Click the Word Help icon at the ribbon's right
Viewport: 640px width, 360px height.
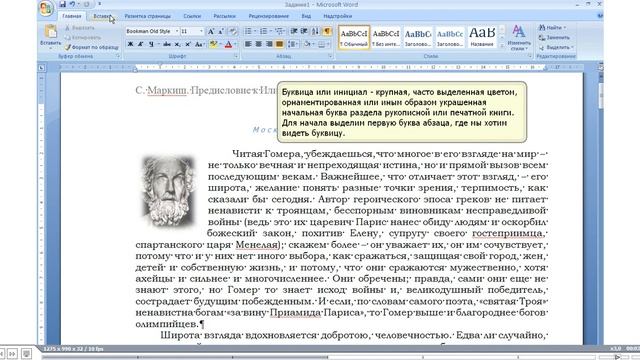pyautogui.click(x=600, y=16)
